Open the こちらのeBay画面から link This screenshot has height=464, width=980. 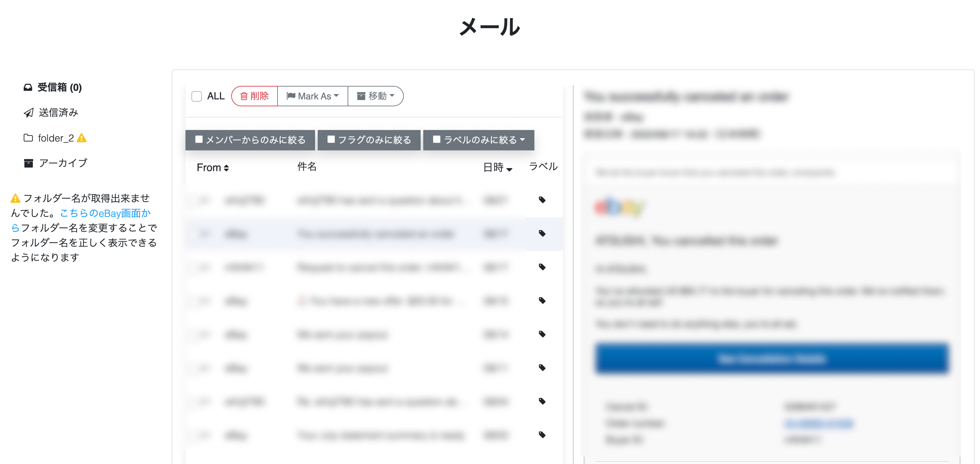click(105, 213)
